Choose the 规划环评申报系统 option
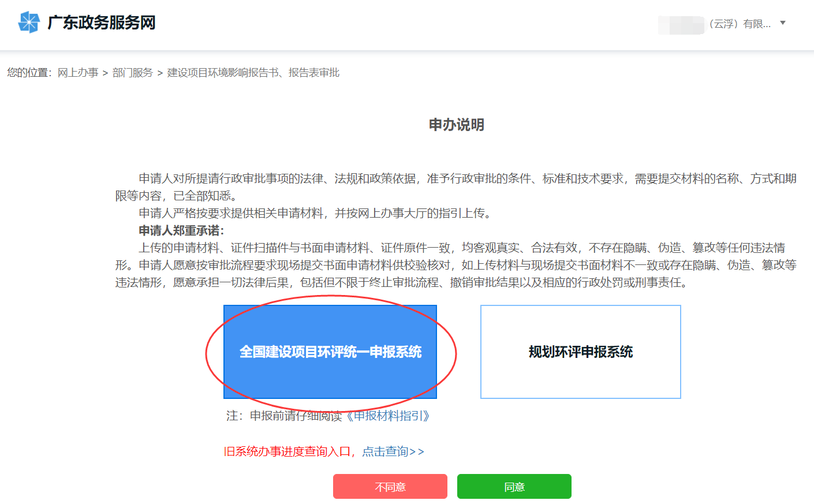 (x=580, y=352)
